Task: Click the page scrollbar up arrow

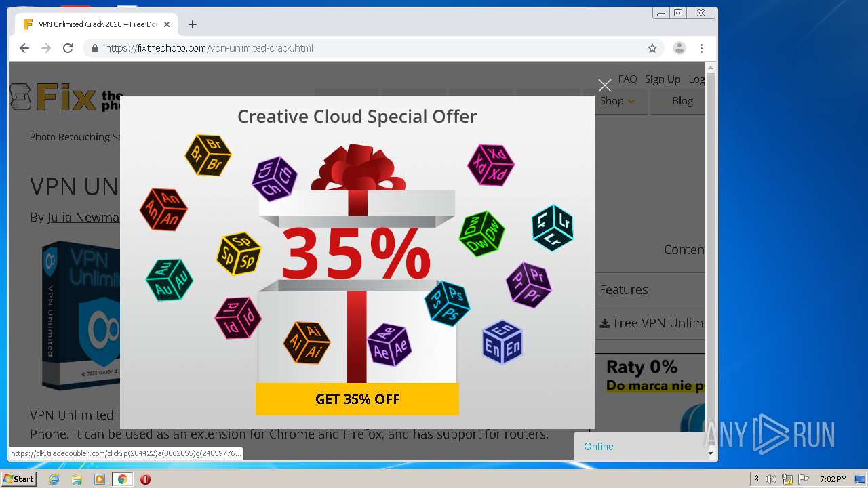Action: [x=711, y=68]
